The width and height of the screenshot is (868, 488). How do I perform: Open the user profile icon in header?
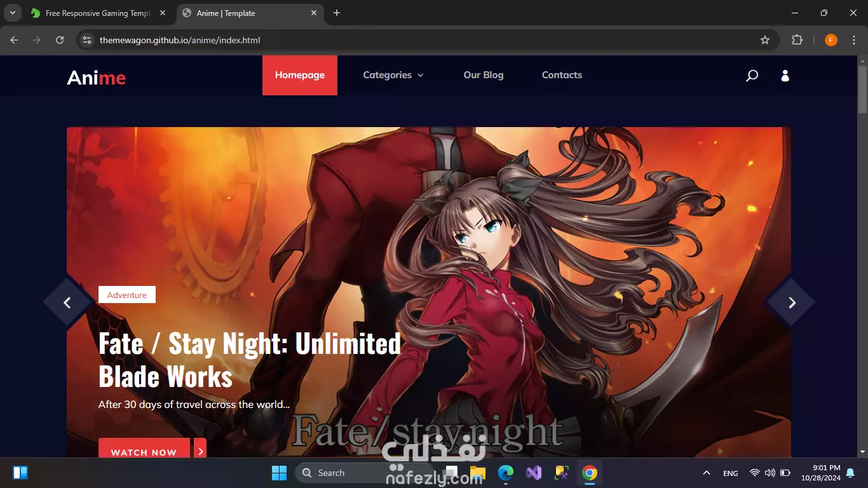785,76
